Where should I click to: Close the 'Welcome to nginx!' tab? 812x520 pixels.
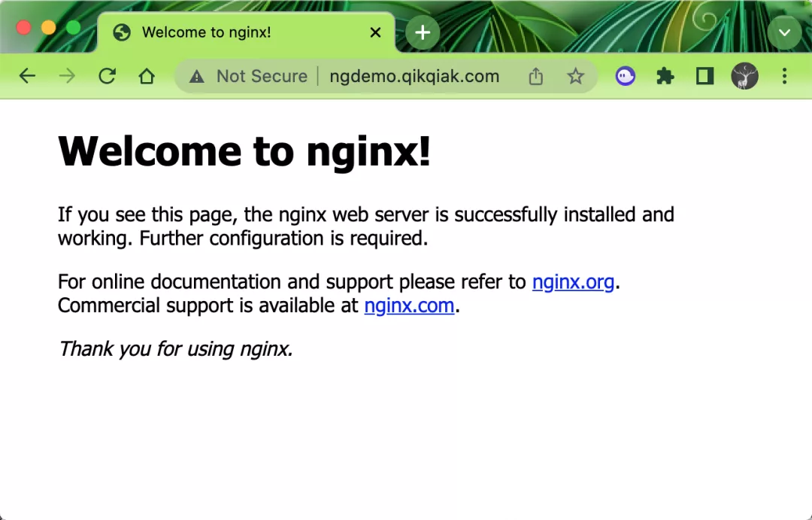click(x=375, y=32)
